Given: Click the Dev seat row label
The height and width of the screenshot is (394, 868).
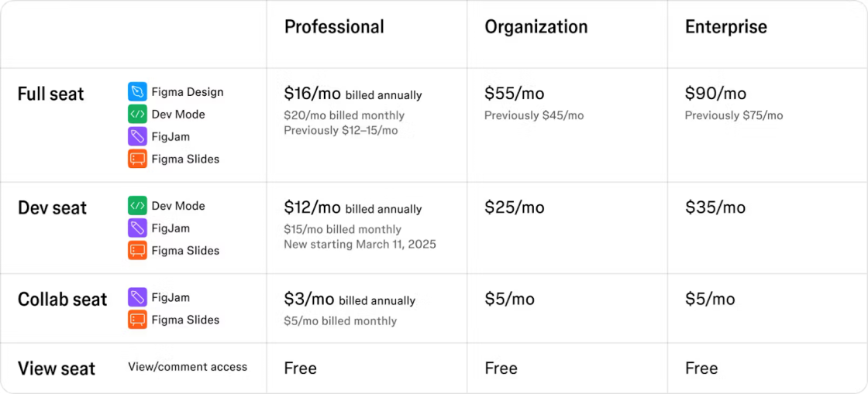Looking at the screenshot, I should 52,208.
